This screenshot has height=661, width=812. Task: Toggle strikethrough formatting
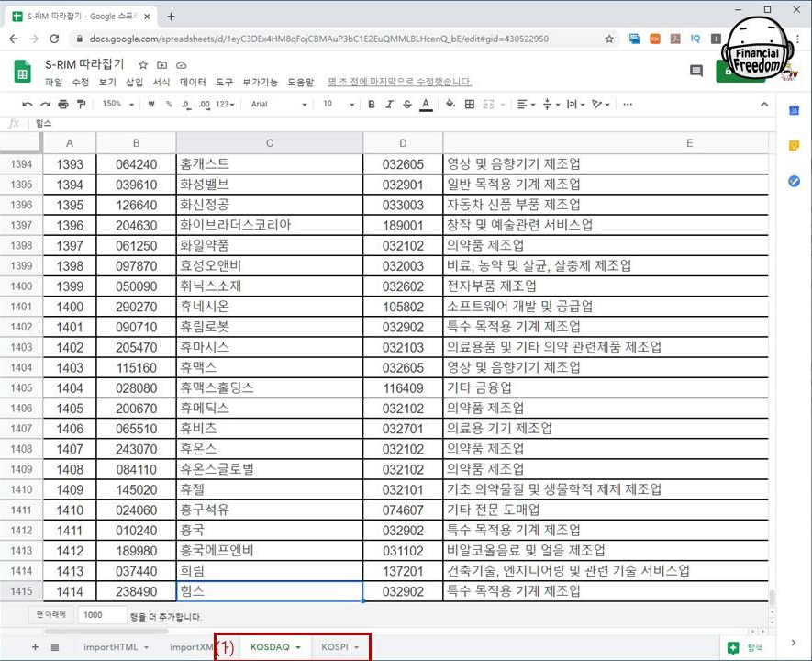click(407, 104)
